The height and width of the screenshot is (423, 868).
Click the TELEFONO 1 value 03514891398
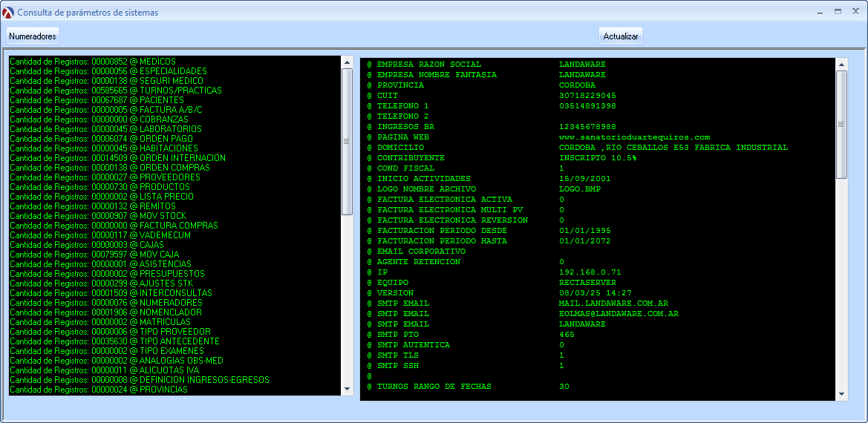tap(587, 105)
